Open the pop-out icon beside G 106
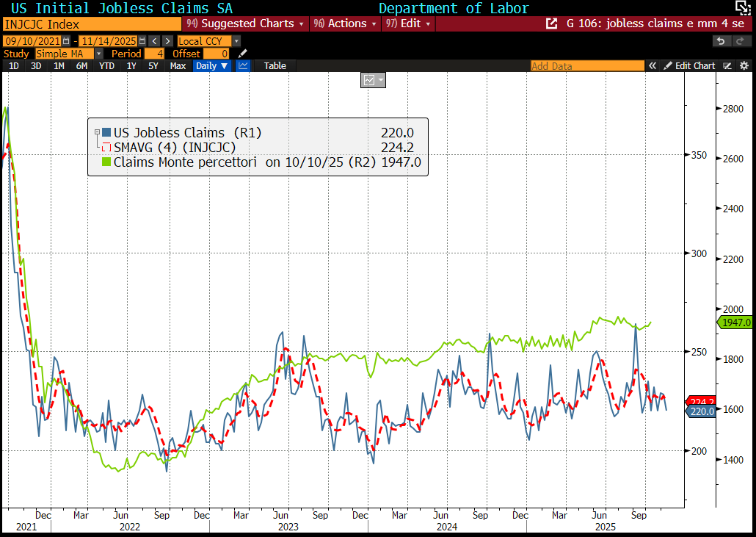Viewport: 756px width, 537px height. coord(552,24)
